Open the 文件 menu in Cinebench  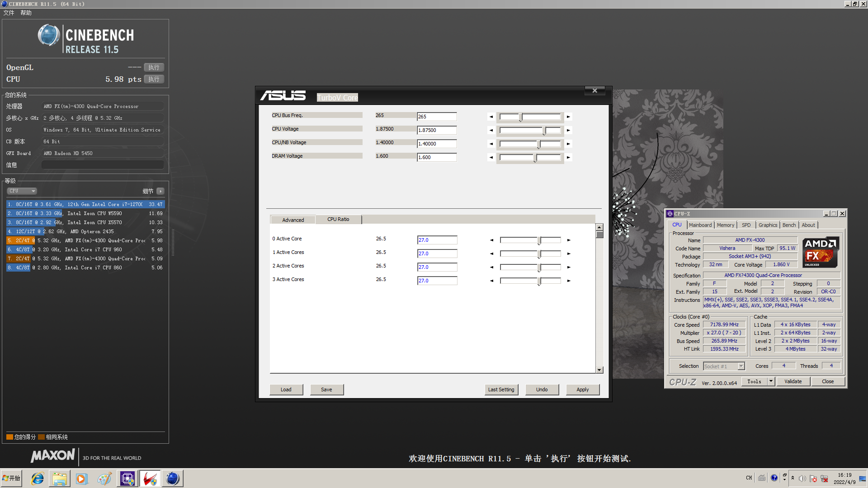pos(9,13)
